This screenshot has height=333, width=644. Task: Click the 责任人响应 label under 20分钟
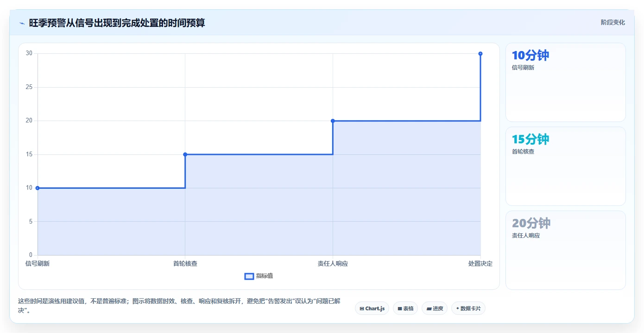(x=526, y=236)
